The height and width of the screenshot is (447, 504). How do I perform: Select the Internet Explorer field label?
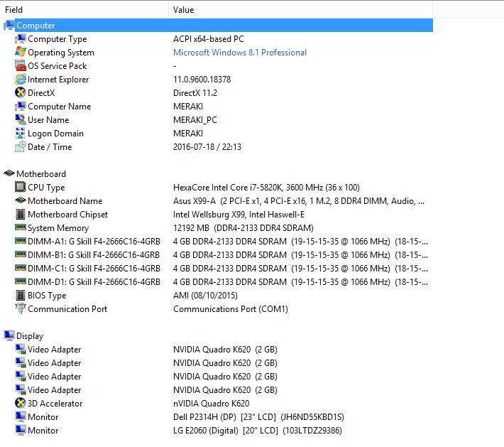(58, 80)
